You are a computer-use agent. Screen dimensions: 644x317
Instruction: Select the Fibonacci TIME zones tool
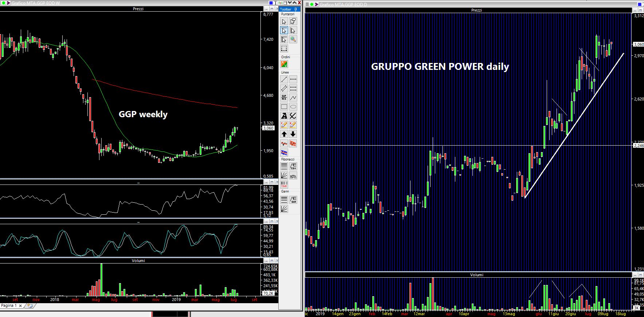tap(284, 185)
